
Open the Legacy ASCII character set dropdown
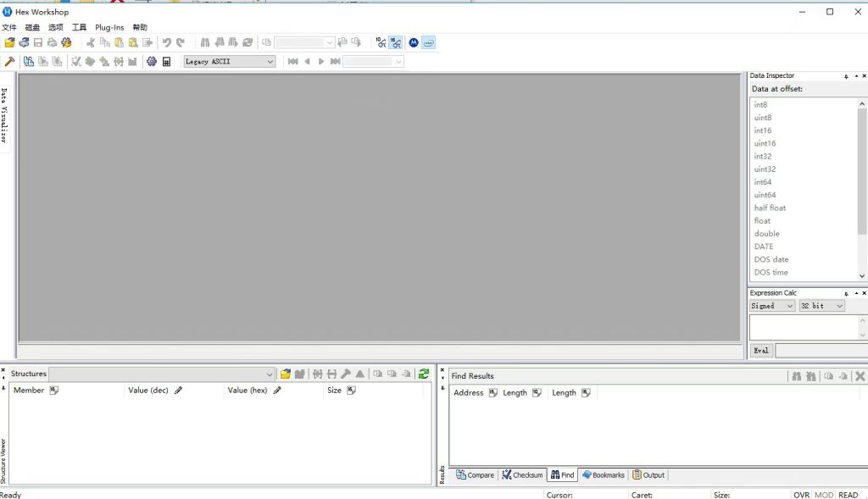pos(230,62)
